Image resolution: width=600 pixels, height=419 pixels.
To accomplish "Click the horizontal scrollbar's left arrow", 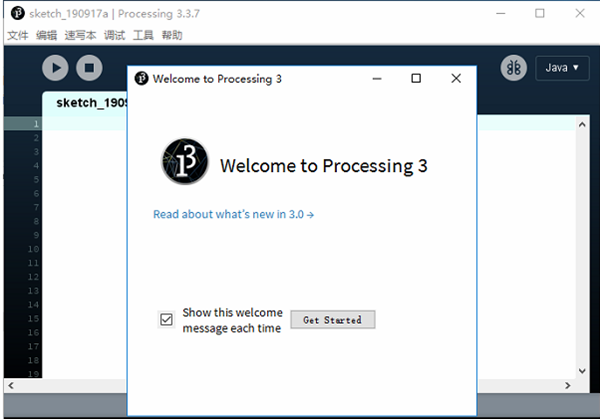I will pyautogui.click(x=10, y=385).
